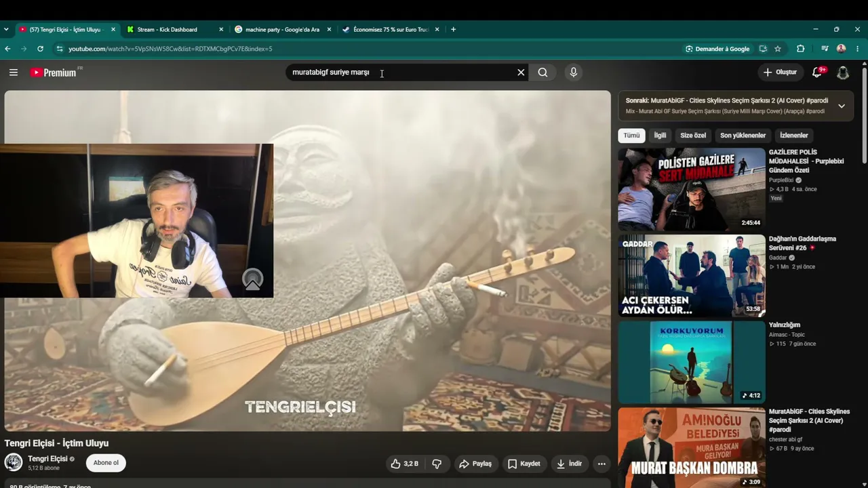Screen dimensions: 868x488
Task: Select the İlgili filter chip
Action: [660, 136]
